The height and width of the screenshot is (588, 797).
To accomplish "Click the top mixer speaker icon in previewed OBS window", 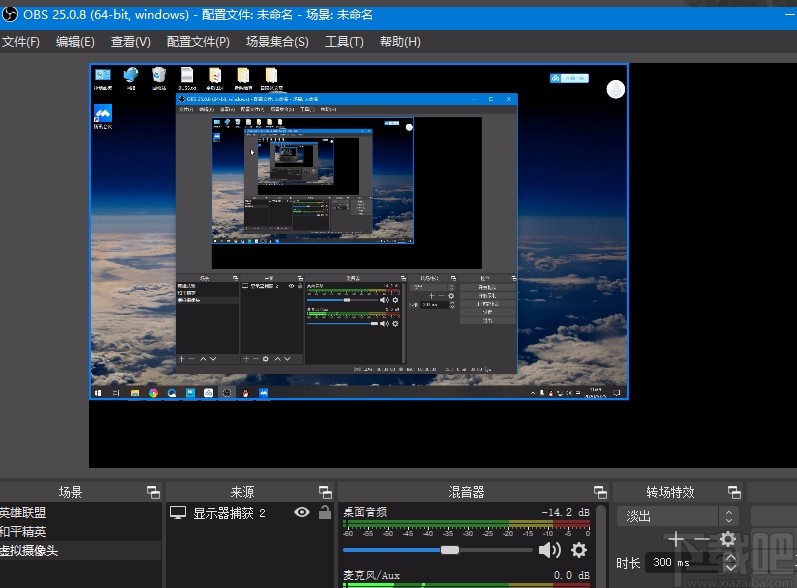I will 384,300.
